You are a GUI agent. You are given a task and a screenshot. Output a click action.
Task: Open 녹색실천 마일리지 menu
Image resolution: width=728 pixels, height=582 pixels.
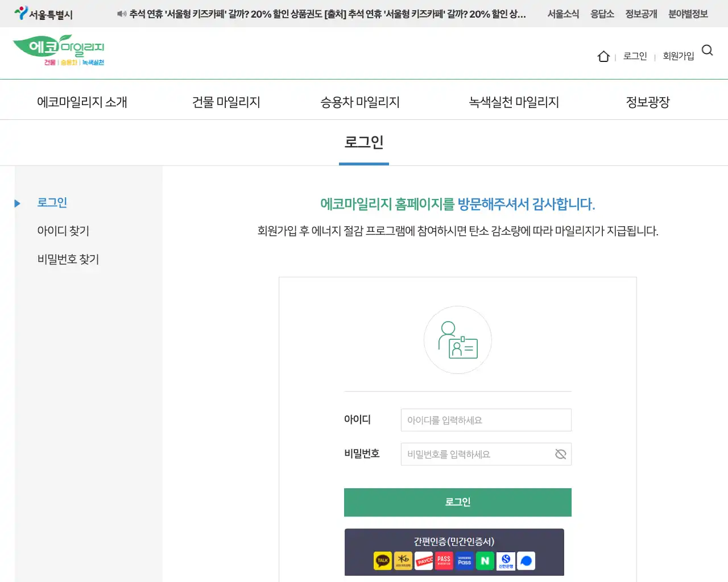[x=514, y=102]
